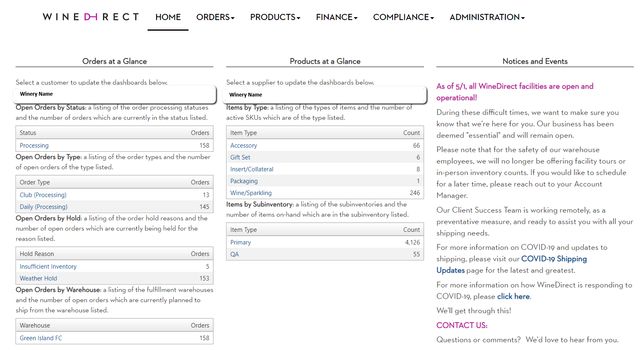This screenshot has width=644, height=350.
Task: Click the Daily count 145
Action: click(204, 207)
